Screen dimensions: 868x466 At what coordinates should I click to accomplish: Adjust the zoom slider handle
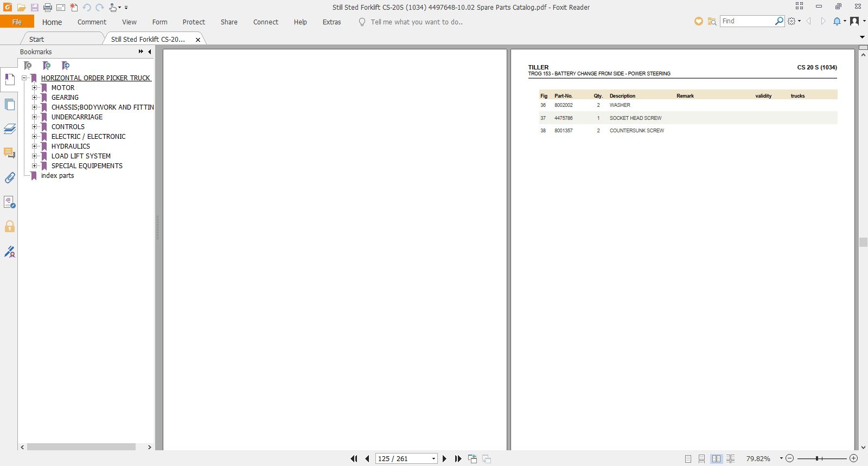pos(816,458)
